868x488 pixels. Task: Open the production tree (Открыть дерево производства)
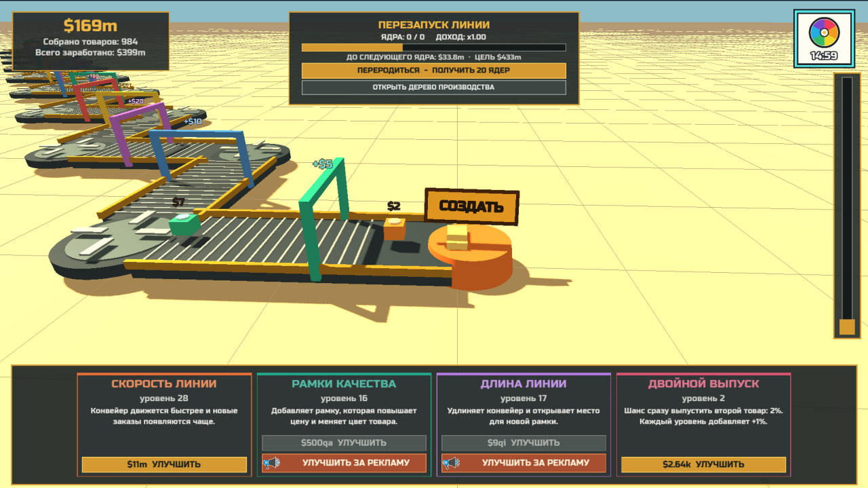coord(433,87)
